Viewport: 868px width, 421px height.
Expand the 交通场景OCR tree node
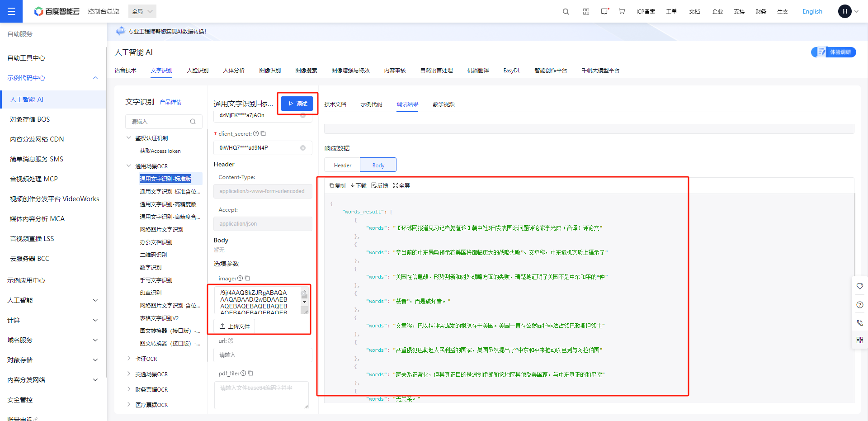pyautogui.click(x=129, y=374)
